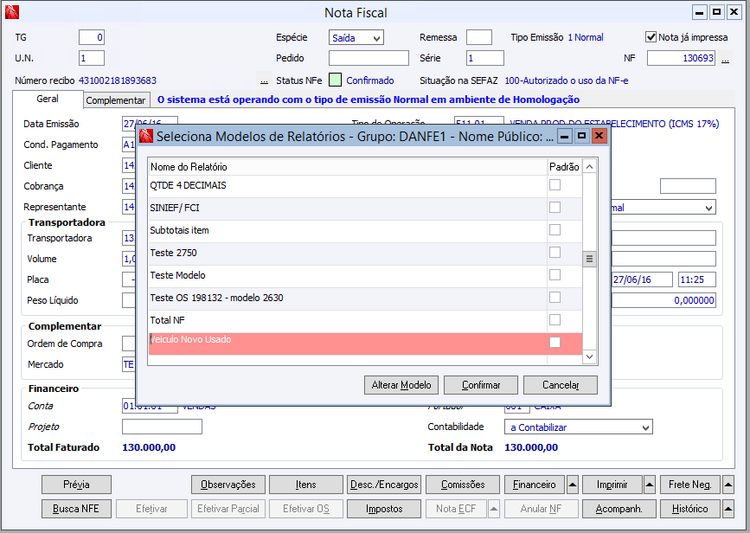750x533 pixels.
Task: Open the Espécie dropdown showing Saída
Action: (x=356, y=37)
